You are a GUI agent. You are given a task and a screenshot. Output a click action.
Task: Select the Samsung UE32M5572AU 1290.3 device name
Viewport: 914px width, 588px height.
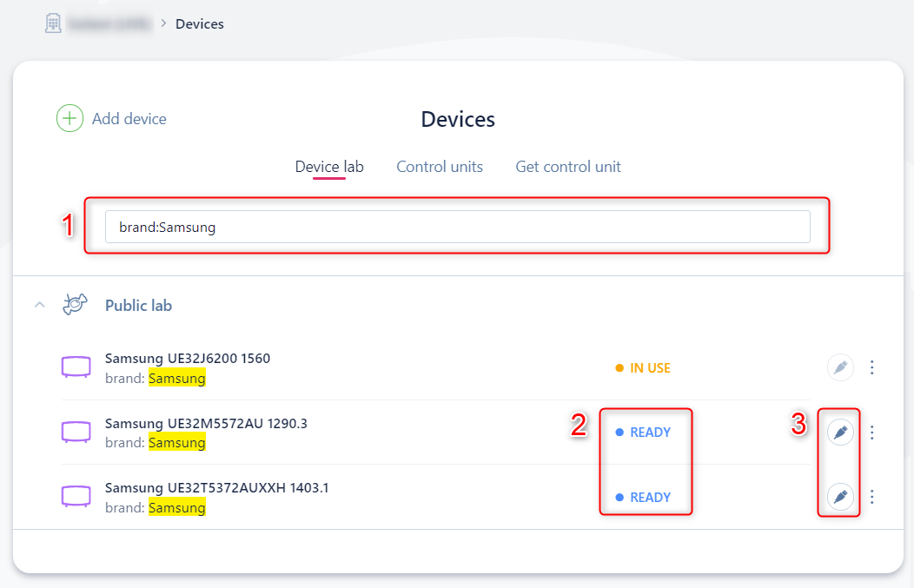[207, 423]
